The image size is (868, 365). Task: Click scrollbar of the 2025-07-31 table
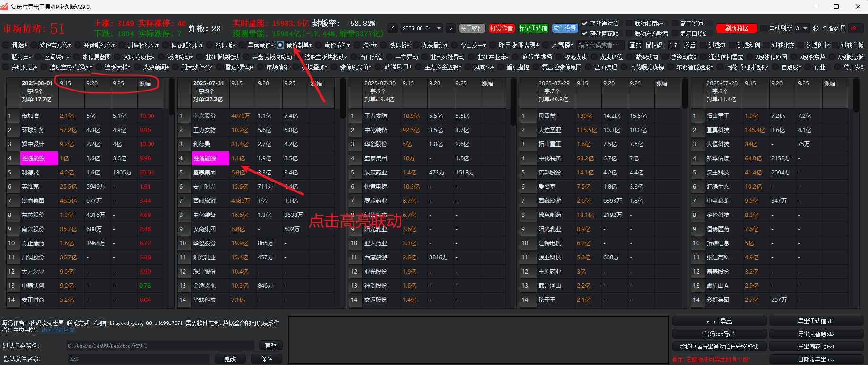343,98
